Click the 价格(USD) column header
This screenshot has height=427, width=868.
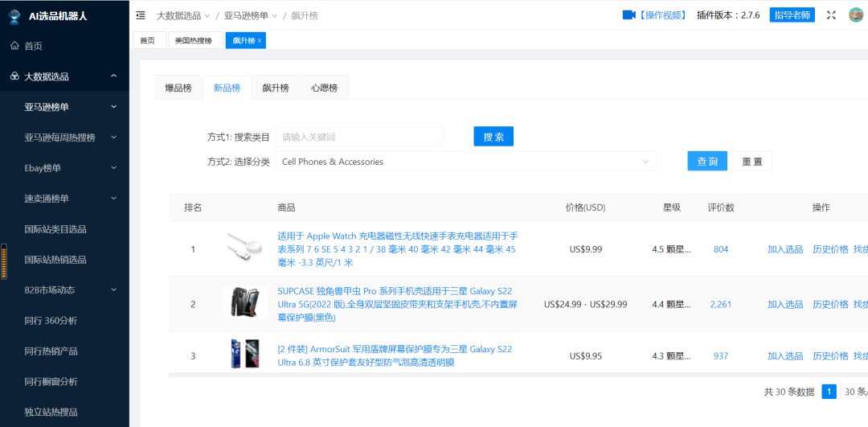tap(586, 207)
